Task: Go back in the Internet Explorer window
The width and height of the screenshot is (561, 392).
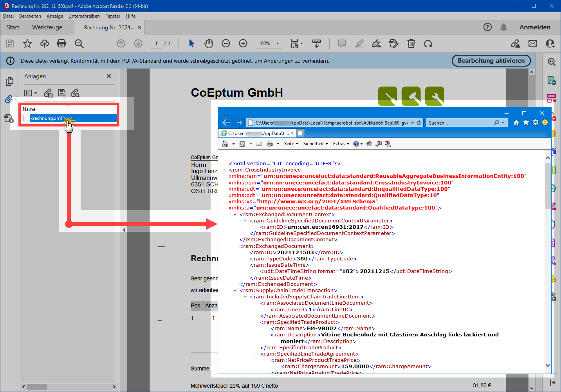Action: (x=226, y=123)
